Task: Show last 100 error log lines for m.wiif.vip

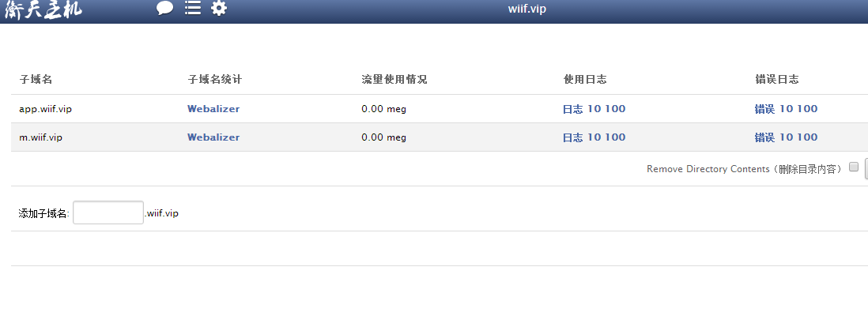Action: pos(807,137)
